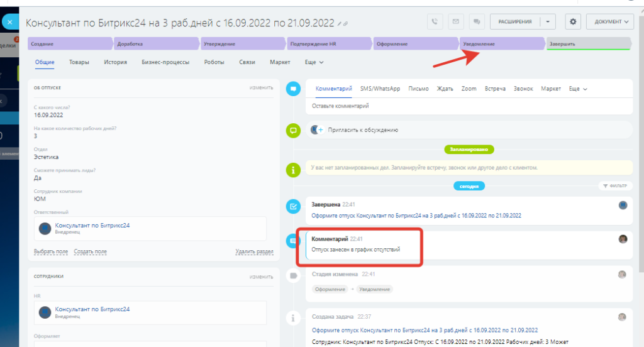Select the Подтверждение HR stage
The height and width of the screenshot is (347, 644).
click(x=330, y=43)
